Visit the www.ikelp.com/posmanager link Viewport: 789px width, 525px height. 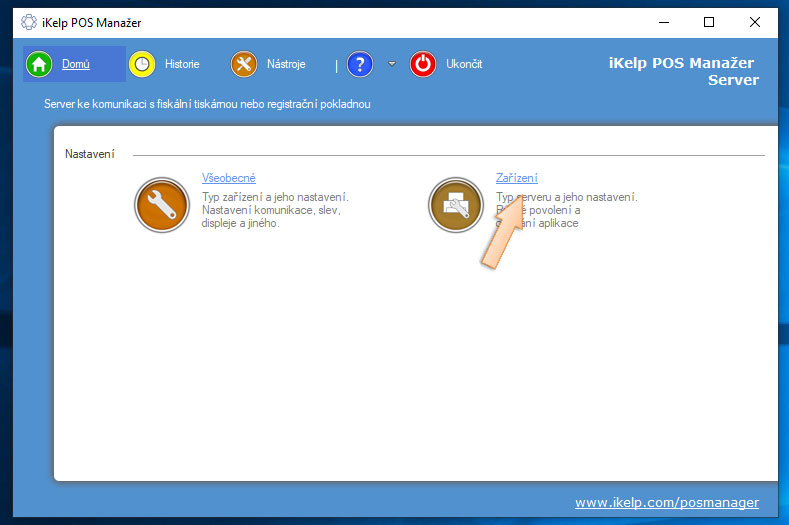[666, 502]
